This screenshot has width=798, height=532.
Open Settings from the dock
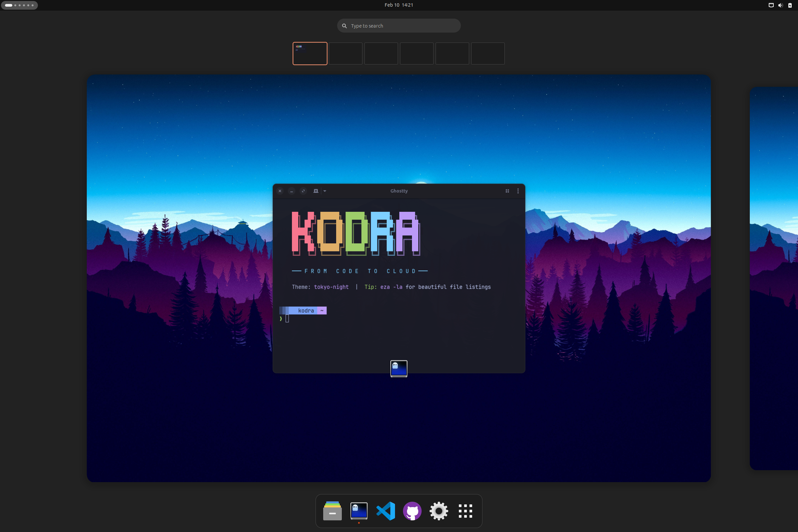(x=439, y=511)
